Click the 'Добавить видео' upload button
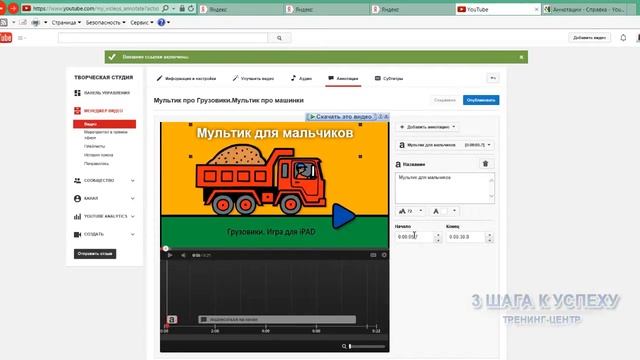 589,38
